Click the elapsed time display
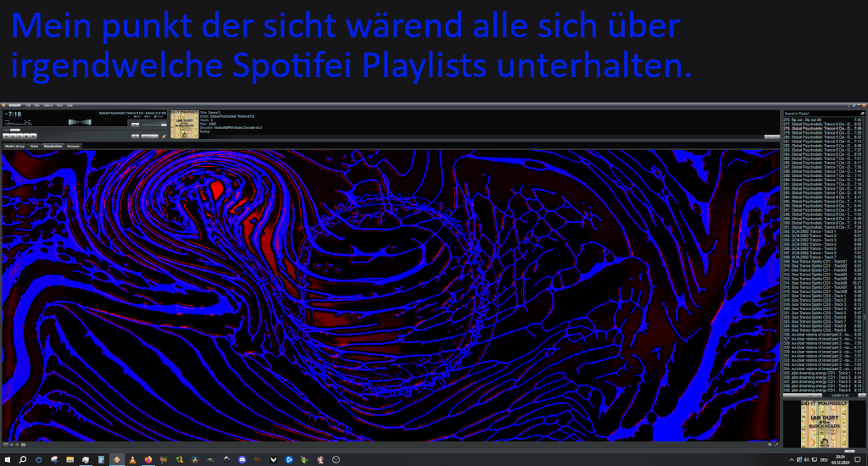The width and height of the screenshot is (868, 466). [x=14, y=114]
